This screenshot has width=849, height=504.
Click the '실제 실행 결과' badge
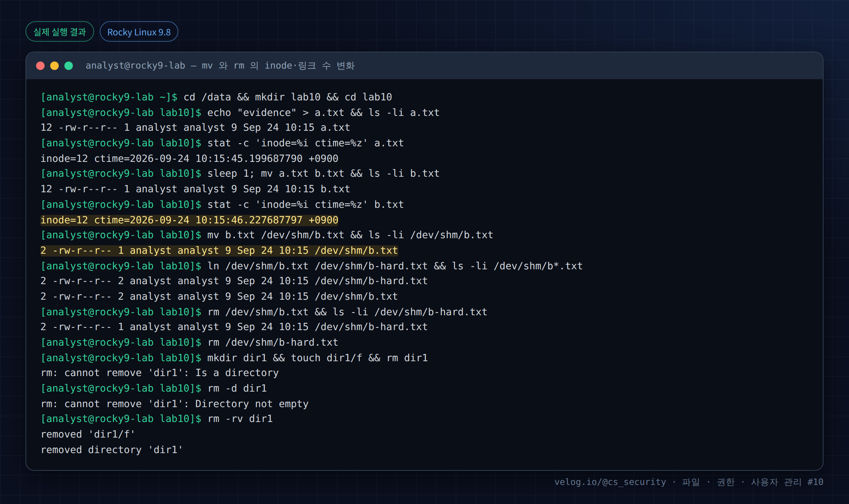(60, 32)
